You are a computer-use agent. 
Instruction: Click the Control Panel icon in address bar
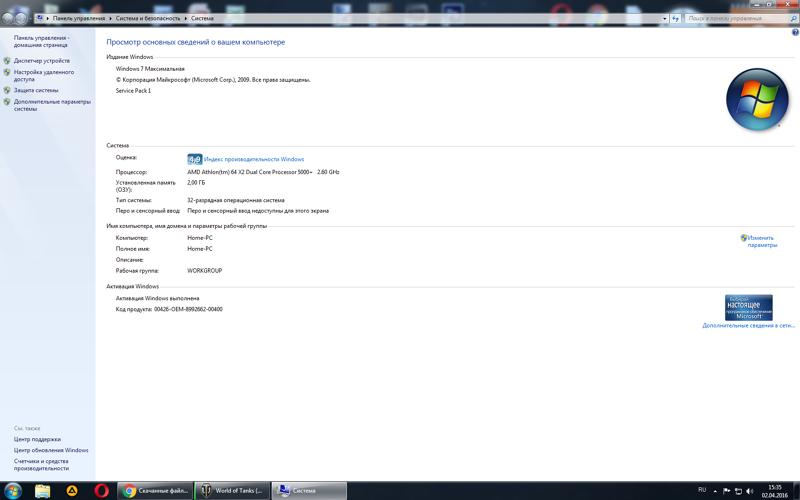39,18
